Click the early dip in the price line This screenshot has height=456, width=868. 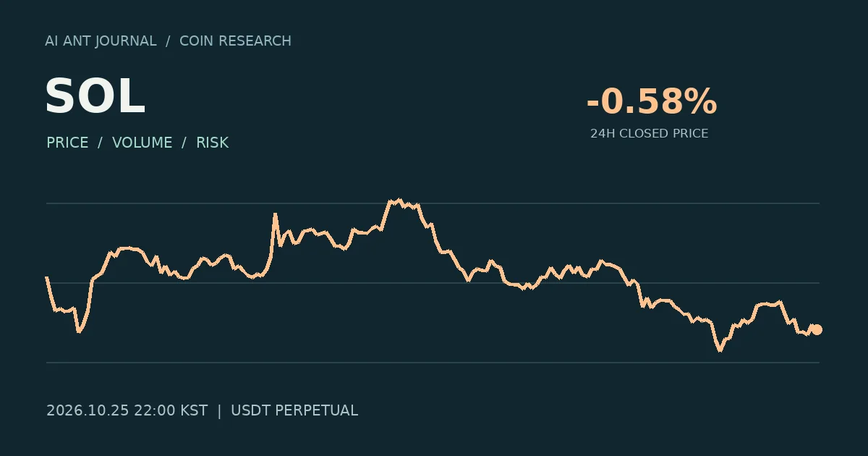click(x=79, y=332)
